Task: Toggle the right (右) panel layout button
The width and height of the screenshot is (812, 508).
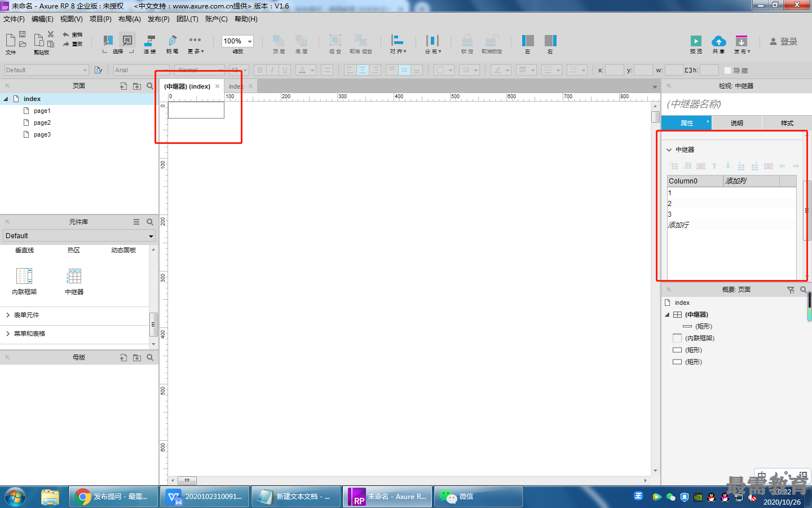Action: (550, 41)
